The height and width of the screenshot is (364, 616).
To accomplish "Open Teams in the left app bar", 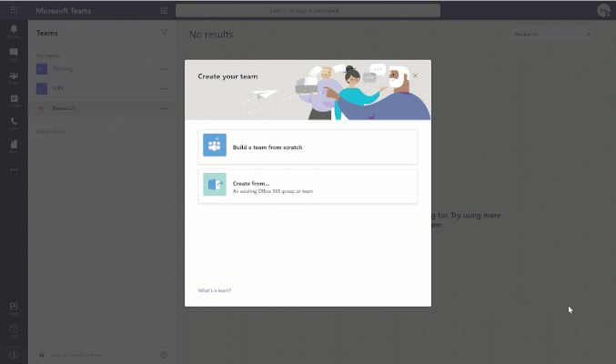I will pos(14,77).
